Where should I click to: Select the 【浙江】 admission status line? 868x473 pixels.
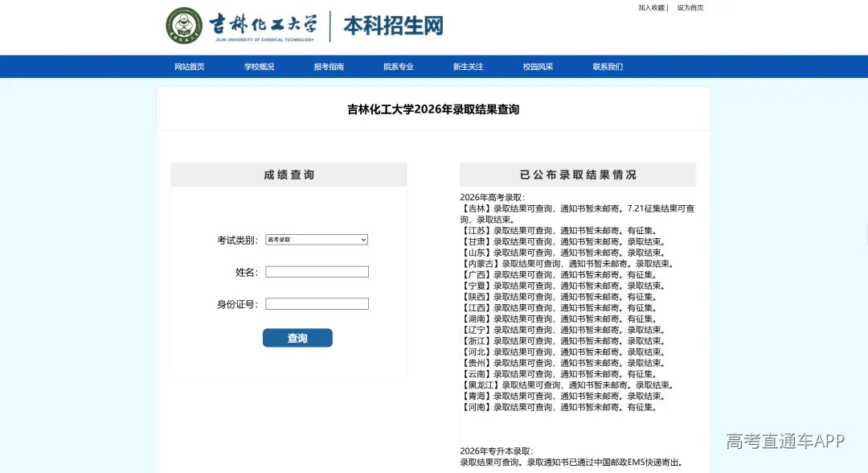[563, 341]
